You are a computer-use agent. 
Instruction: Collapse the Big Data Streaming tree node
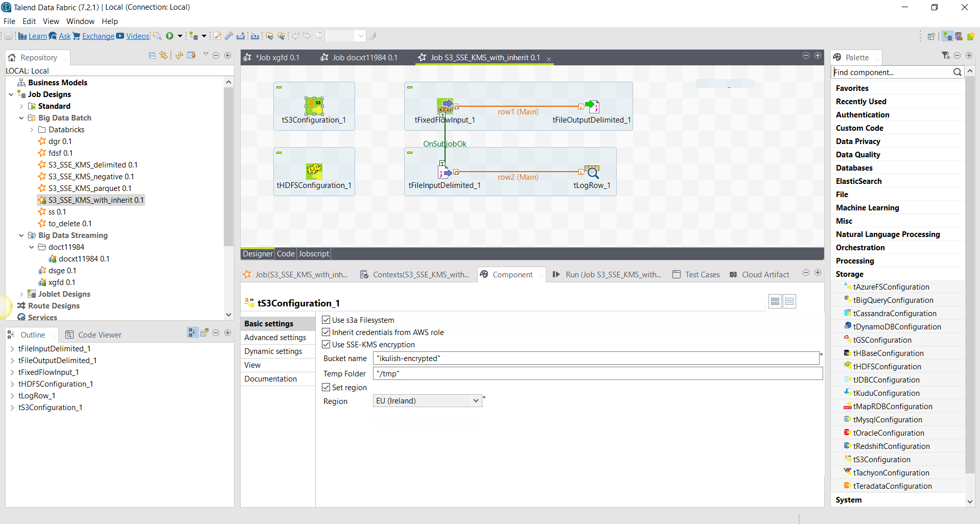21,235
